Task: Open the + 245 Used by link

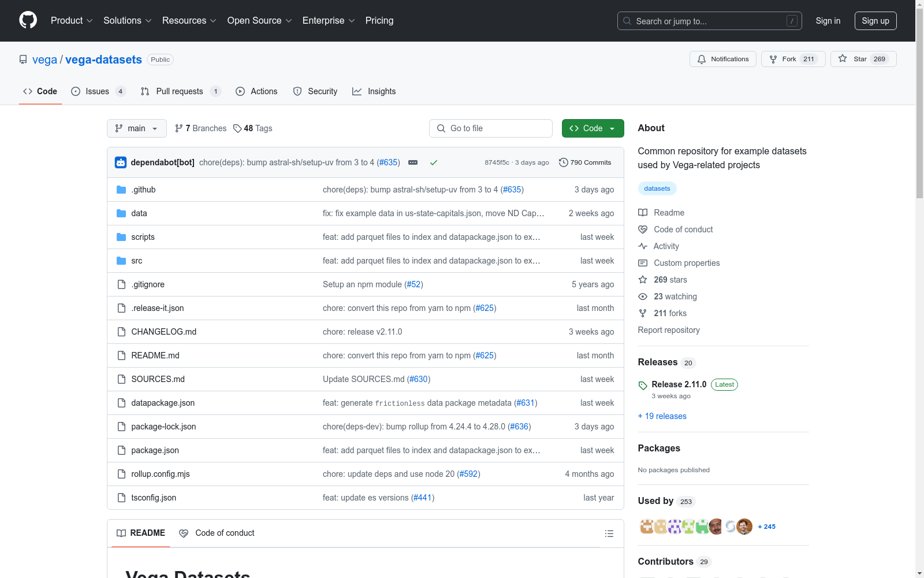Action: click(x=766, y=527)
